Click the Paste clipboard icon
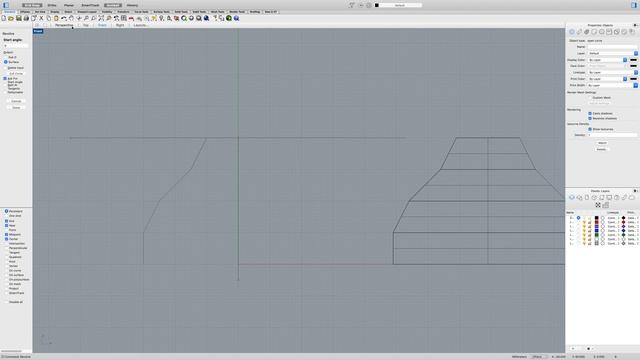 56,18
